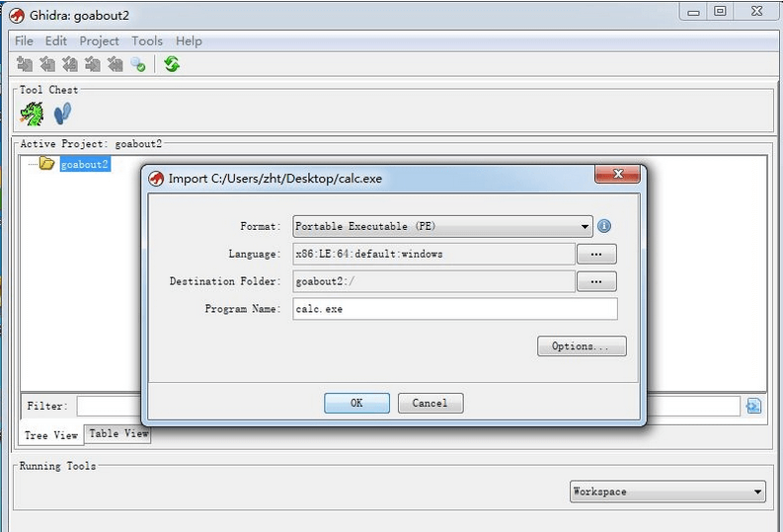The image size is (783, 532).
Task: Click info icon beside Format dropdown
Action: 604,226
